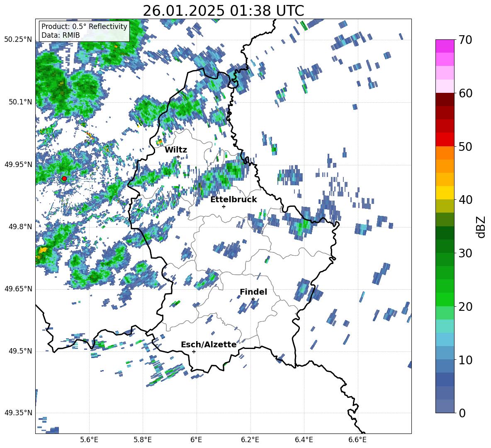Click the 6°E longitude label
Image resolution: width=491 pixels, height=448 pixels.
point(196,440)
